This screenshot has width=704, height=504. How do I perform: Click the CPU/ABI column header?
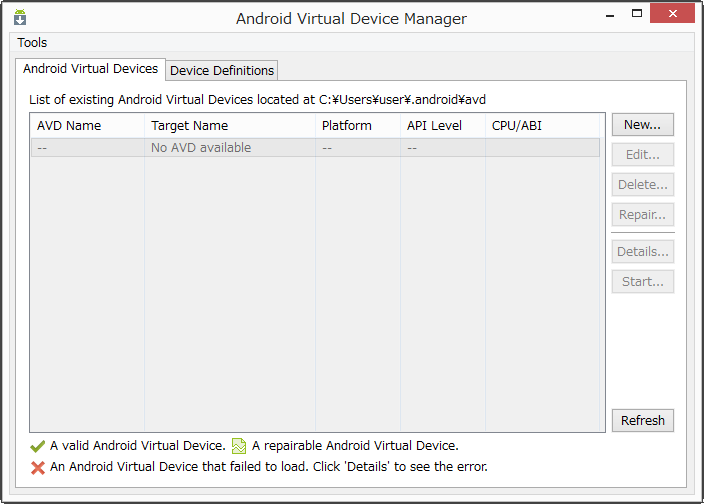tap(542, 126)
